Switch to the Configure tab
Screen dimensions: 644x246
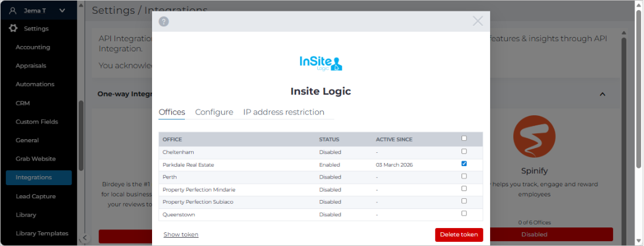tap(214, 112)
